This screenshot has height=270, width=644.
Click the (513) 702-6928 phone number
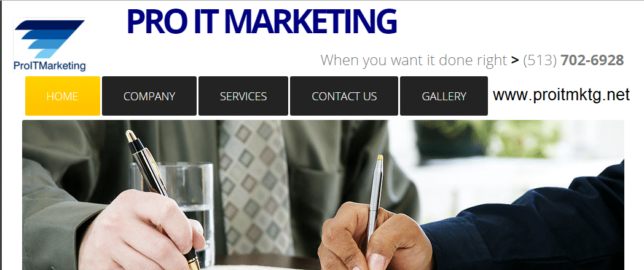click(x=573, y=60)
